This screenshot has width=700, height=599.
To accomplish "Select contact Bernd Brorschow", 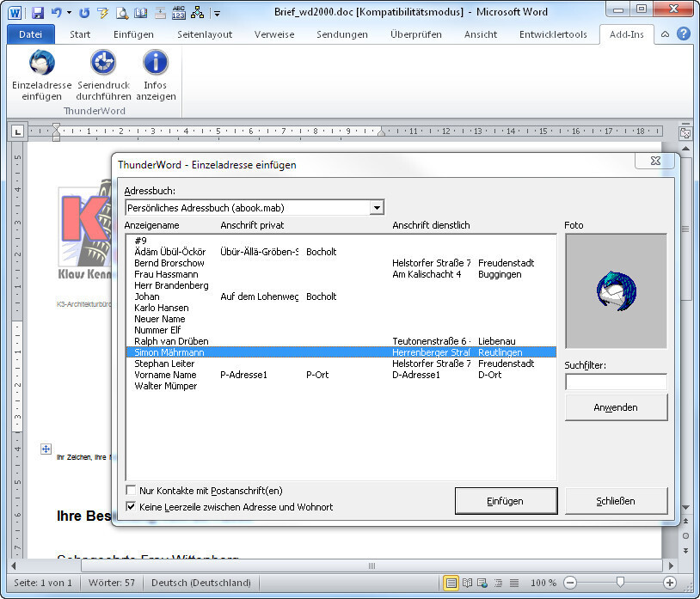I will (341, 263).
